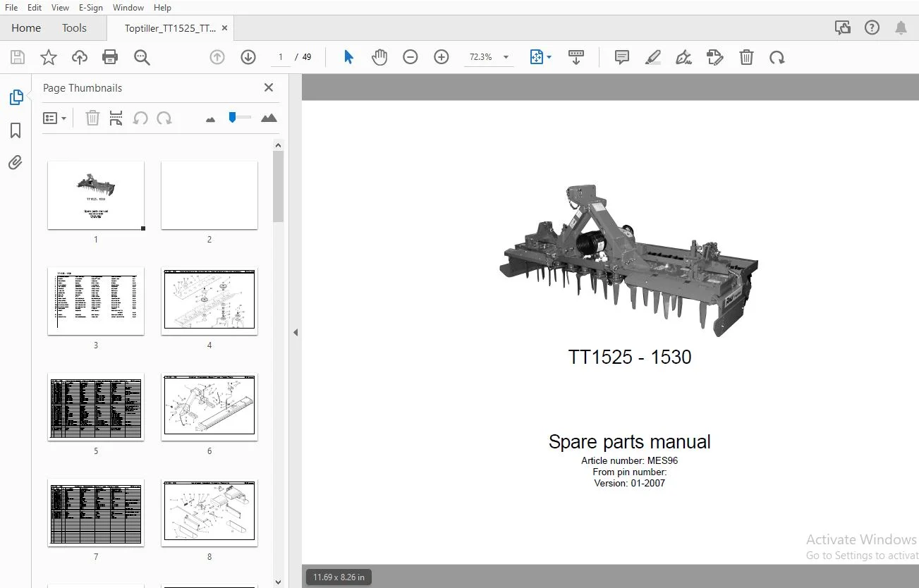Select page 6 thumbnail

[x=209, y=407]
